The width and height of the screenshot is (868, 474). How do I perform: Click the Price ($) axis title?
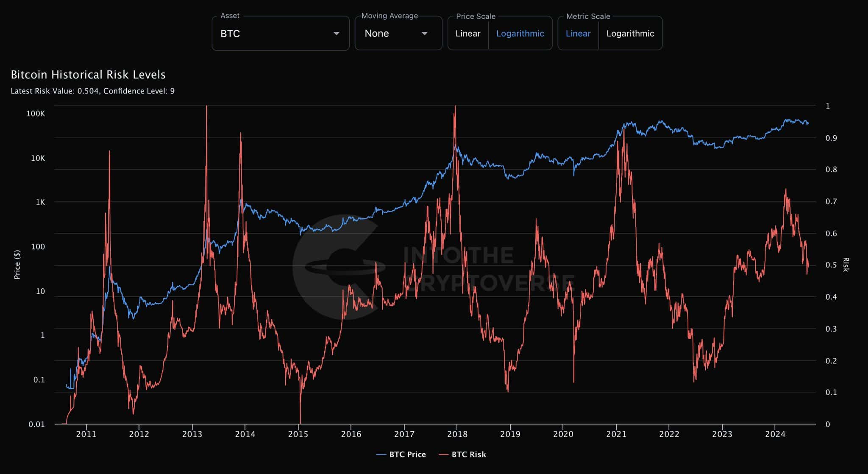coord(17,265)
